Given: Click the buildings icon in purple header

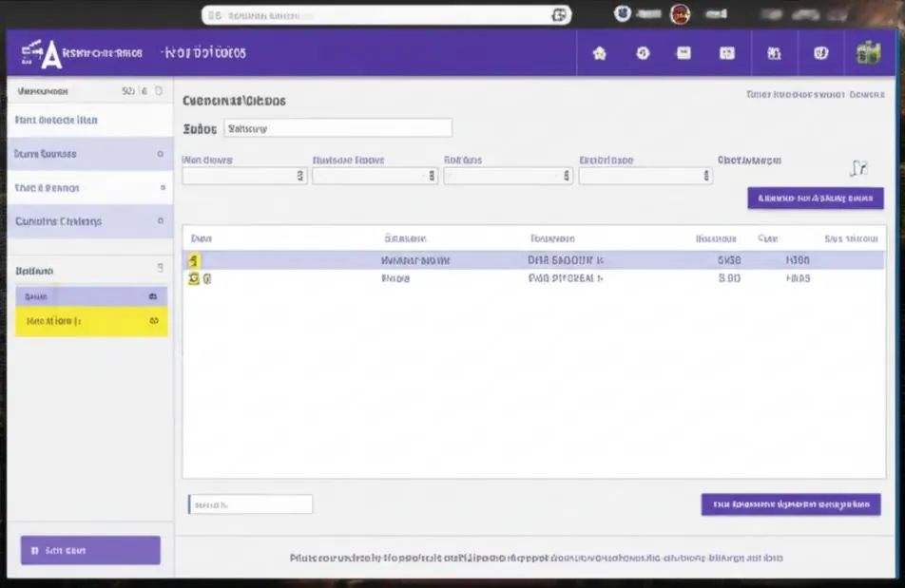Looking at the screenshot, I should point(774,53).
